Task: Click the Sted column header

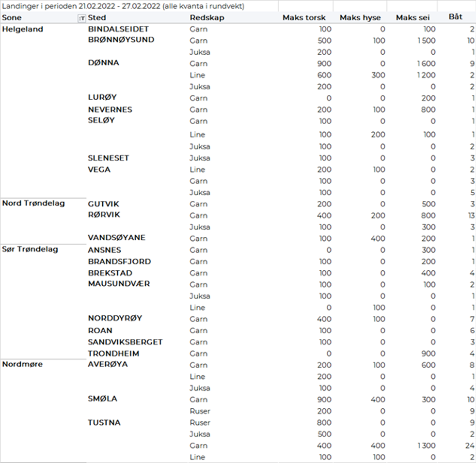Action: [97, 17]
